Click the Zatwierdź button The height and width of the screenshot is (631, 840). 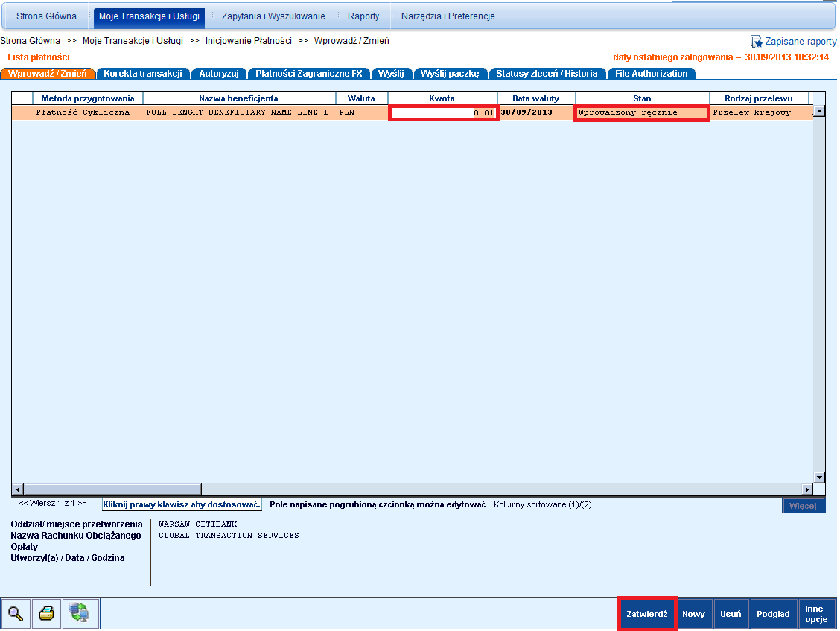click(647, 614)
